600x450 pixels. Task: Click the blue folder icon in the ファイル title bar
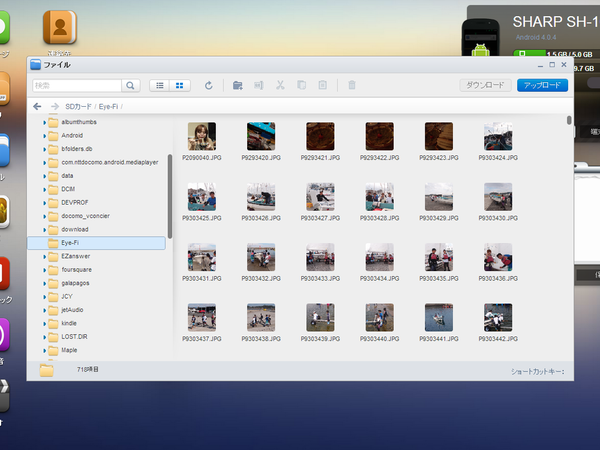(36, 64)
